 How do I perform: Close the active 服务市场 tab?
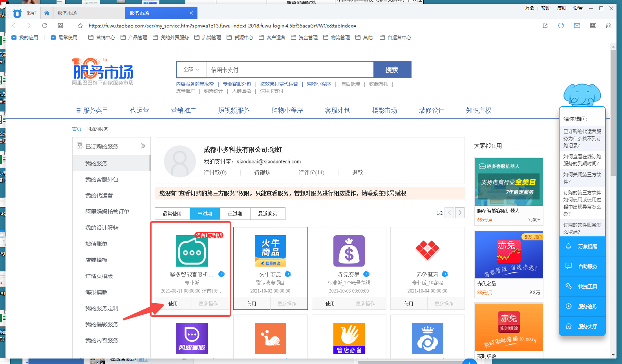pos(191,13)
